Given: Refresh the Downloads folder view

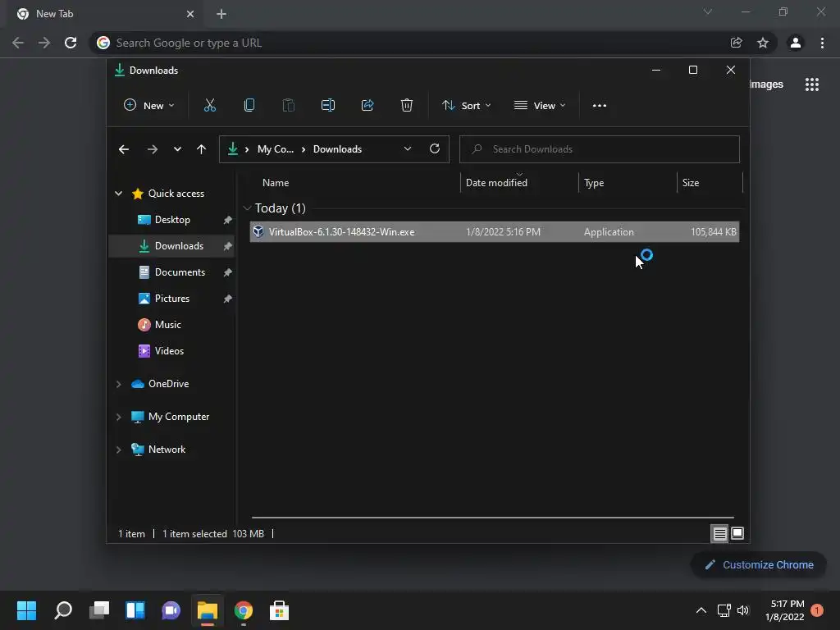Looking at the screenshot, I should (x=435, y=149).
